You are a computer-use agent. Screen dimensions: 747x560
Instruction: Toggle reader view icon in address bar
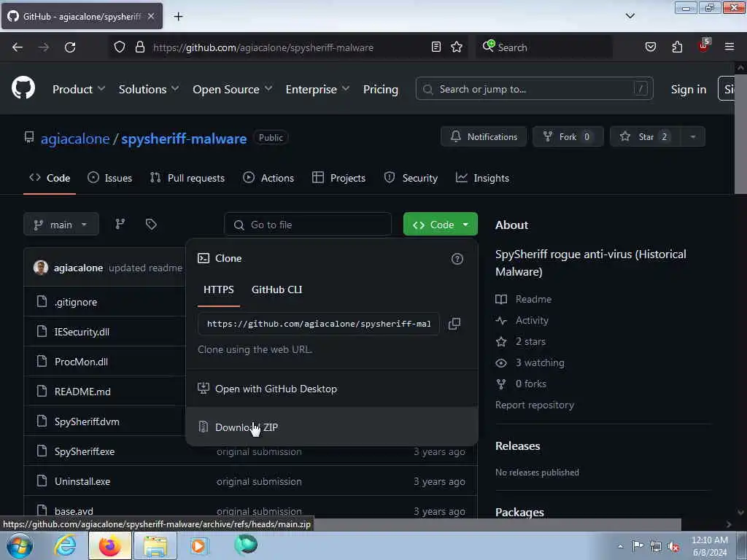tap(436, 47)
